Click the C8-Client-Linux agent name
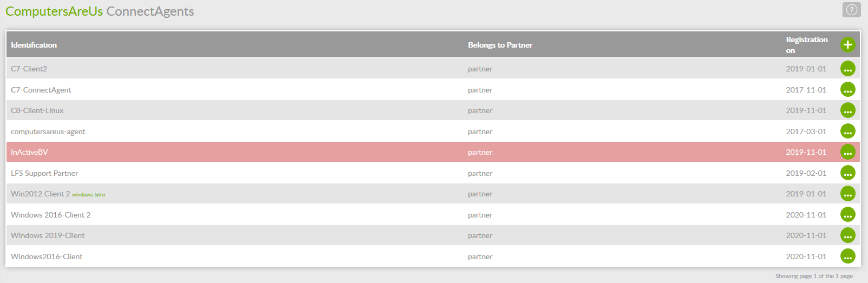 pyautogui.click(x=37, y=110)
